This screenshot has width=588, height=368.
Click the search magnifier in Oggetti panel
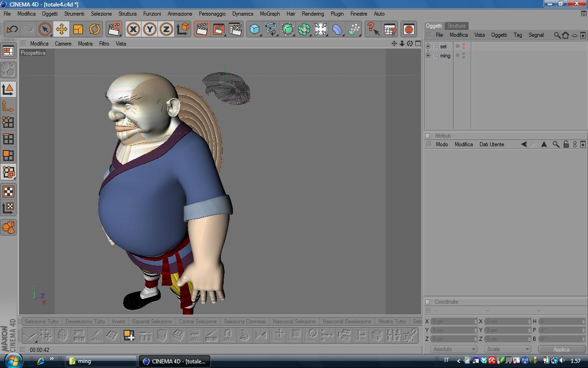pyautogui.click(x=557, y=35)
